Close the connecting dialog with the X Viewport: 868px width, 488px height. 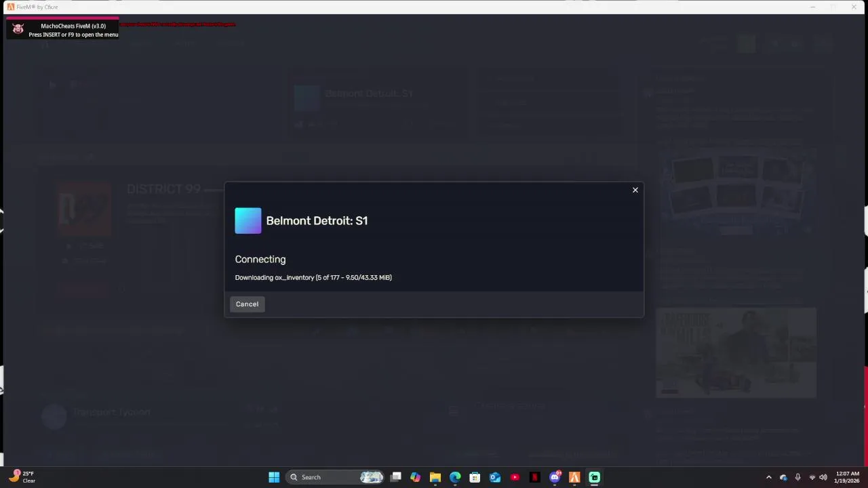[x=635, y=190]
